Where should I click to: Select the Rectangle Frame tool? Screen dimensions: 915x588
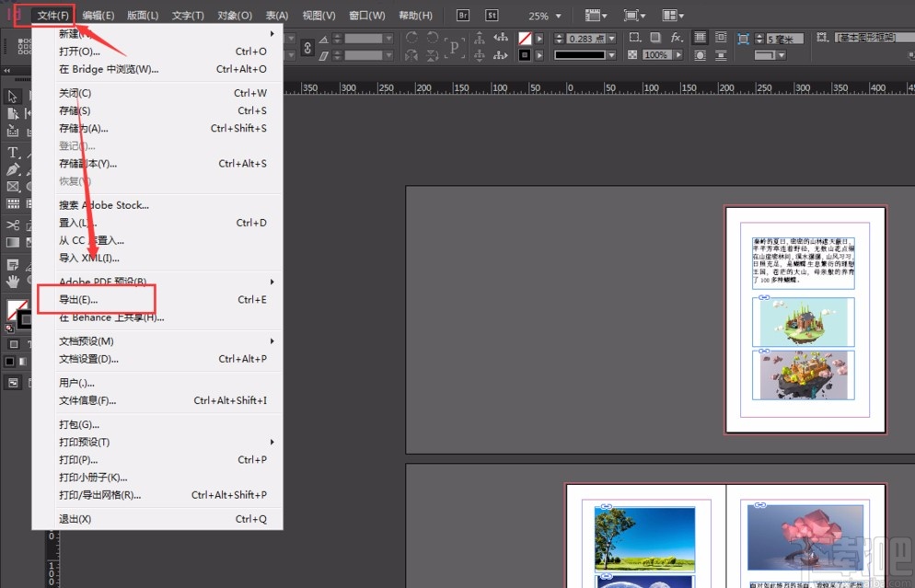(x=13, y=187)
